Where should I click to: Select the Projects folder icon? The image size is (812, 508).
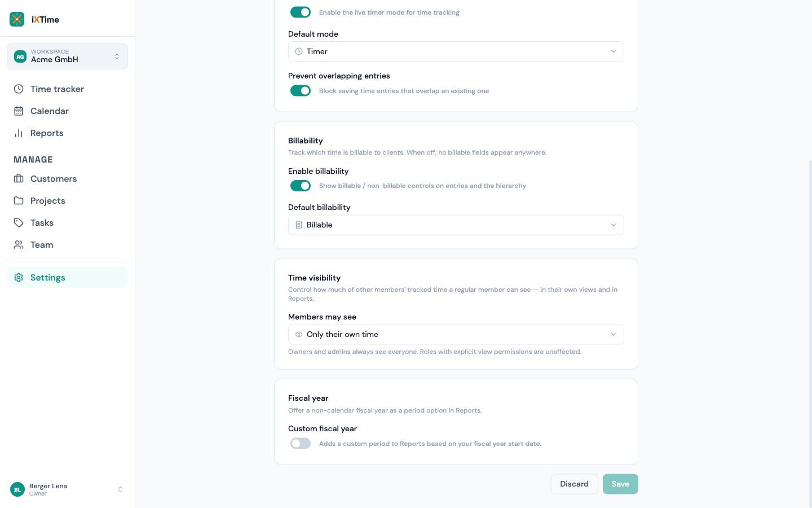(x=19, y=201)
